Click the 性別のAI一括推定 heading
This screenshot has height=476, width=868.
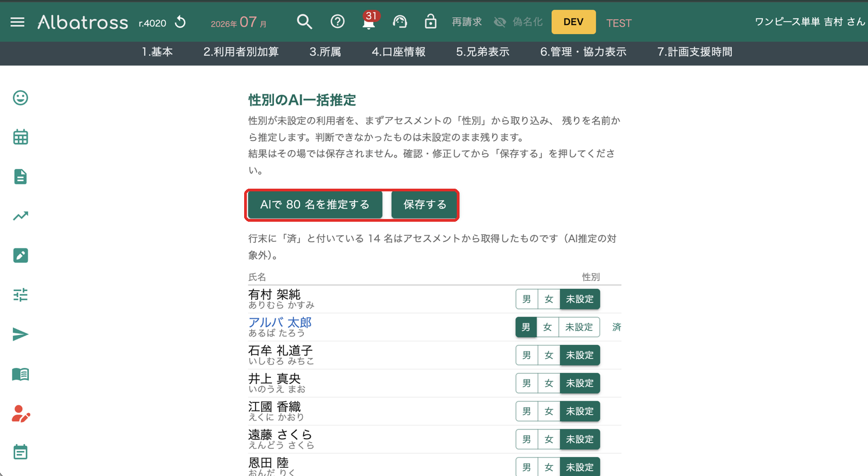point(302,100)
